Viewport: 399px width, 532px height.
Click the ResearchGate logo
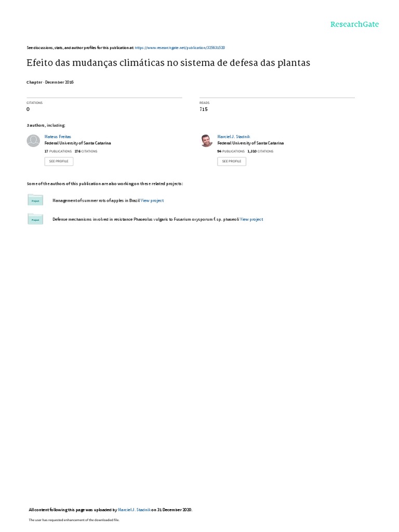point(354,24)
